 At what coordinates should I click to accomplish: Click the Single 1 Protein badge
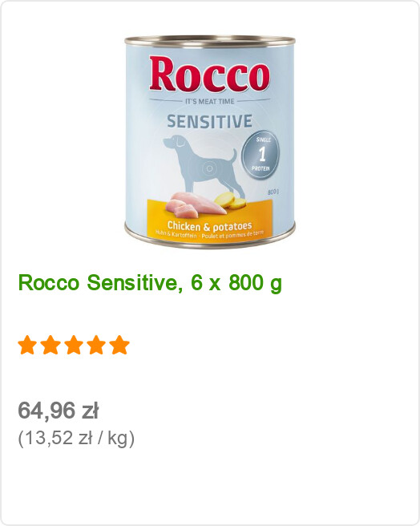pos(260,154)
